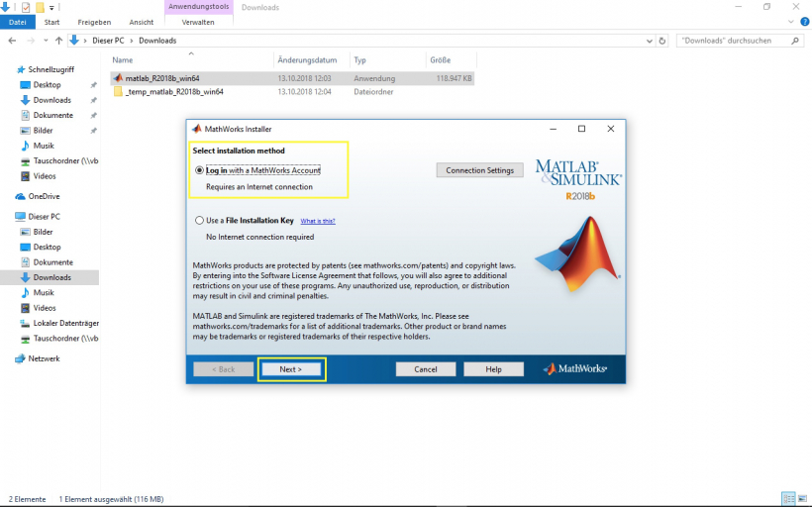812x507 pixels.
Task: Go up one folder level arrow
Action: coord(59,41)
